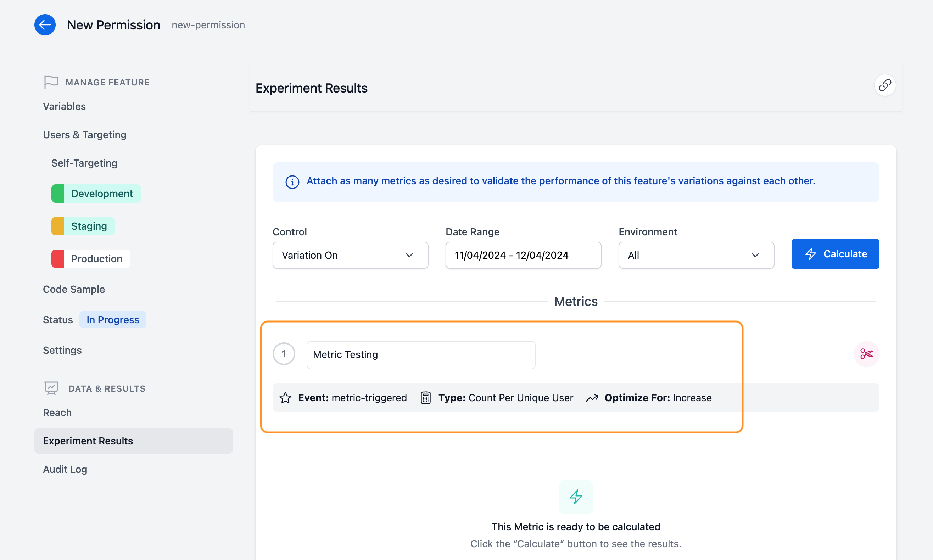Click the scissors icon to remove Metric Testing
This screenshot has width=933, height=560.
tap(867, 354)
